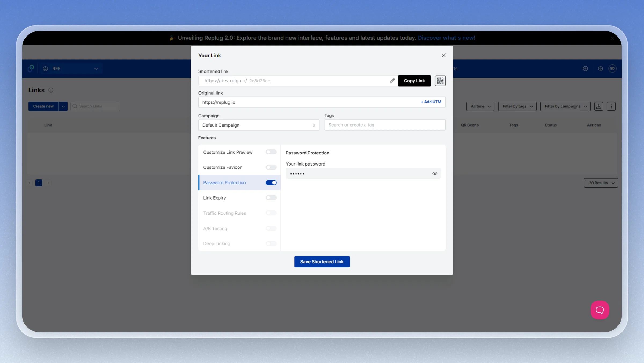Open the three-dot more options menu
The width and height of the screenshot is (644, 363).
(x=611, y=106)
